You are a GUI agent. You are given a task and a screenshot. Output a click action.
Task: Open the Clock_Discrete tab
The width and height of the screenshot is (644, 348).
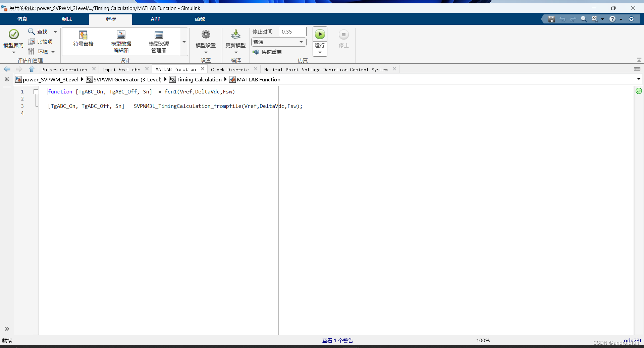(230, 70)
